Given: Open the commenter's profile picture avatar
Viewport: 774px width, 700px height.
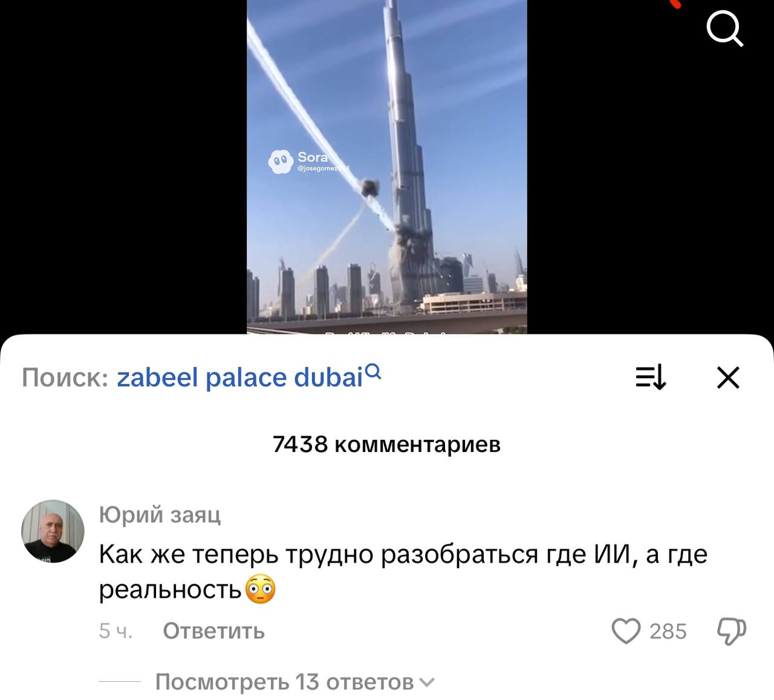Looking at the screenshot, I should click(53, 531).
